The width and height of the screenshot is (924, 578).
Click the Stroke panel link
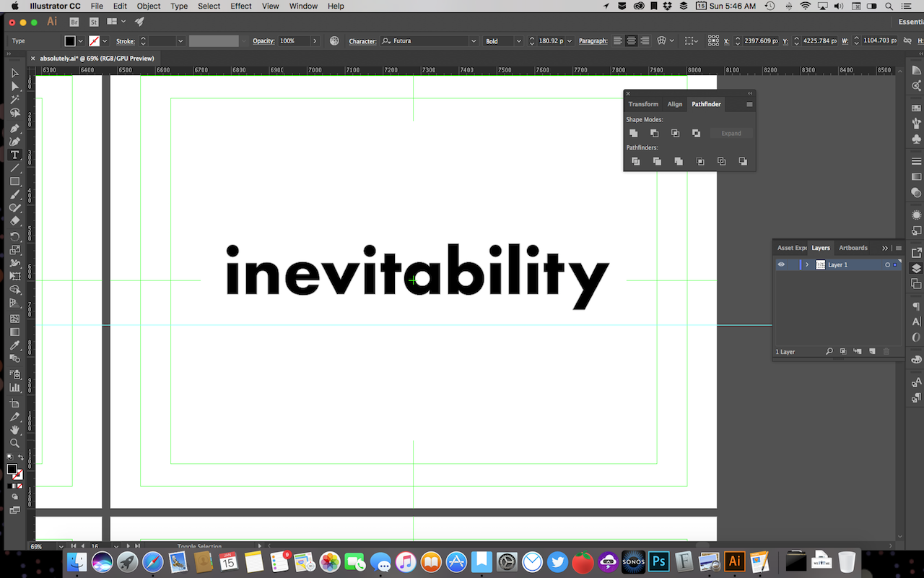click(x=126, y=41)
